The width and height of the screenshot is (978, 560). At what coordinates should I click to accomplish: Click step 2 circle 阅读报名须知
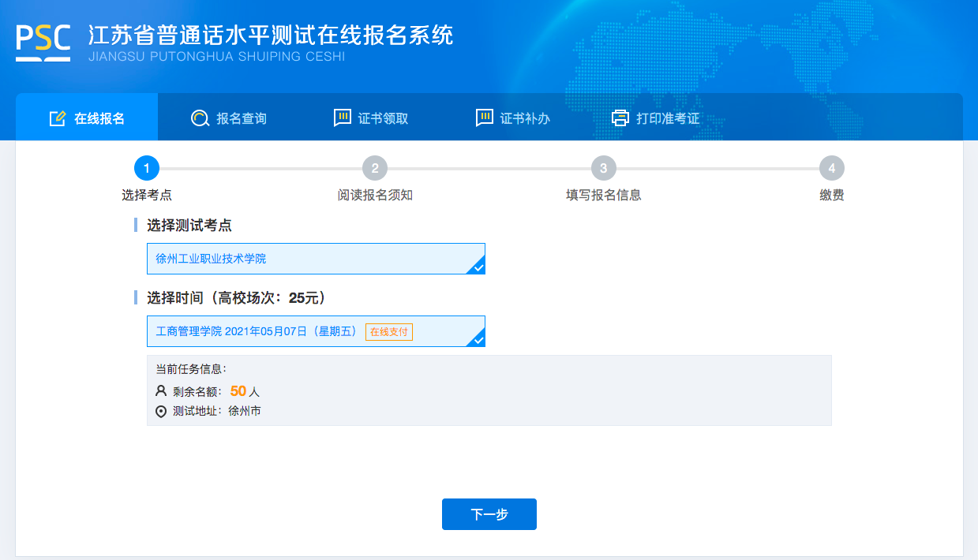point(375,168)
